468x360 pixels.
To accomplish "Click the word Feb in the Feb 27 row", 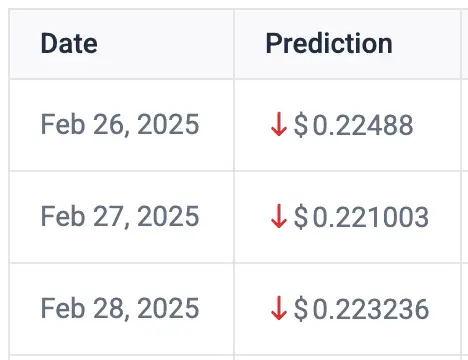I will coord(63,216).
